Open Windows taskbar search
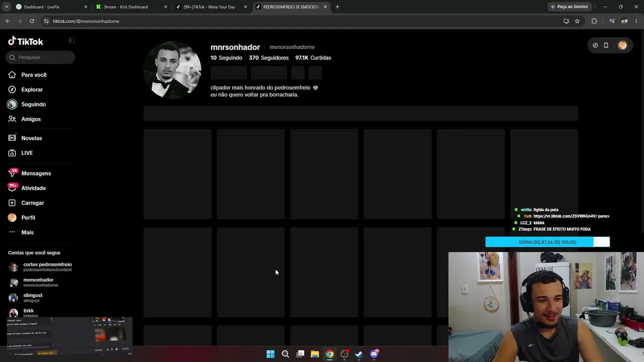 pos(285,354)
